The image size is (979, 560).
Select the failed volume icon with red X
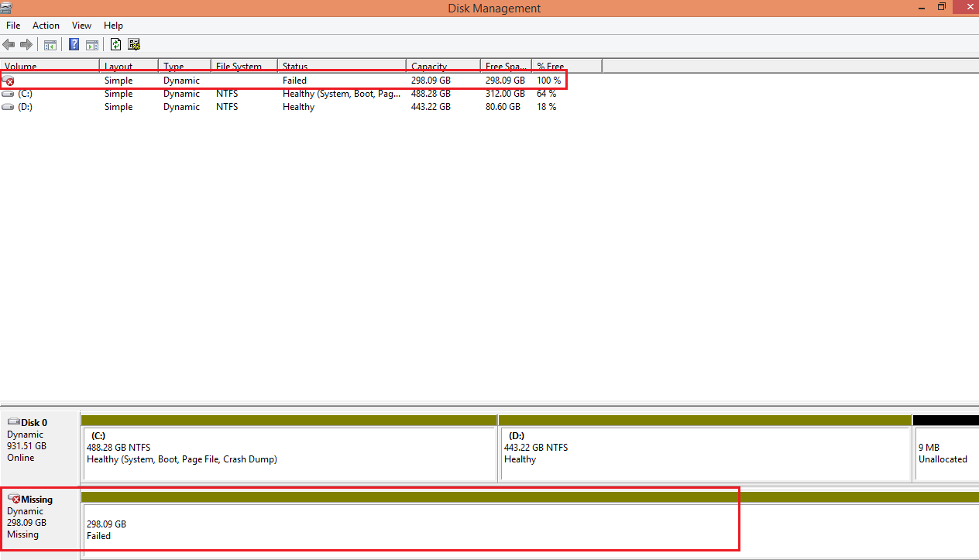pyautogui.click(x=8, y=81)
